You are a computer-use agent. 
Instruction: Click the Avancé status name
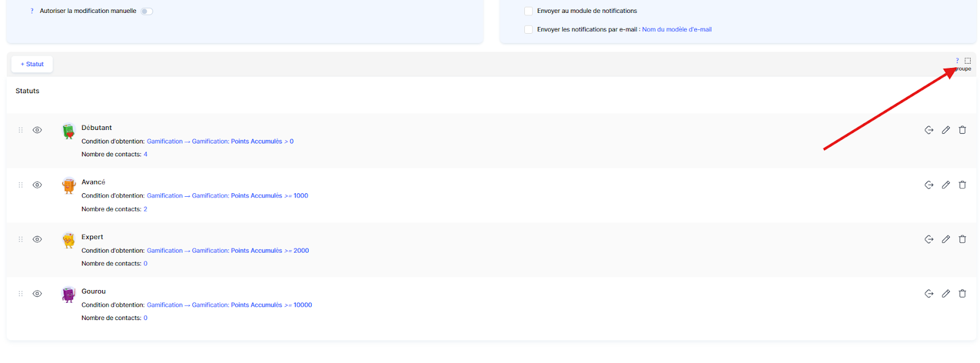pyautogui.click(x=93, y=182)
